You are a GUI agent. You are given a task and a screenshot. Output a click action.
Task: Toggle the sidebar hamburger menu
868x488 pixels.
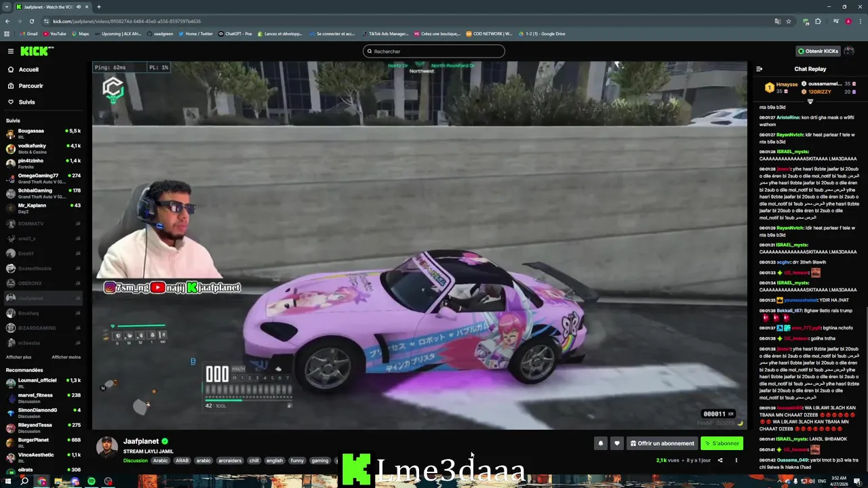[11, 51]
